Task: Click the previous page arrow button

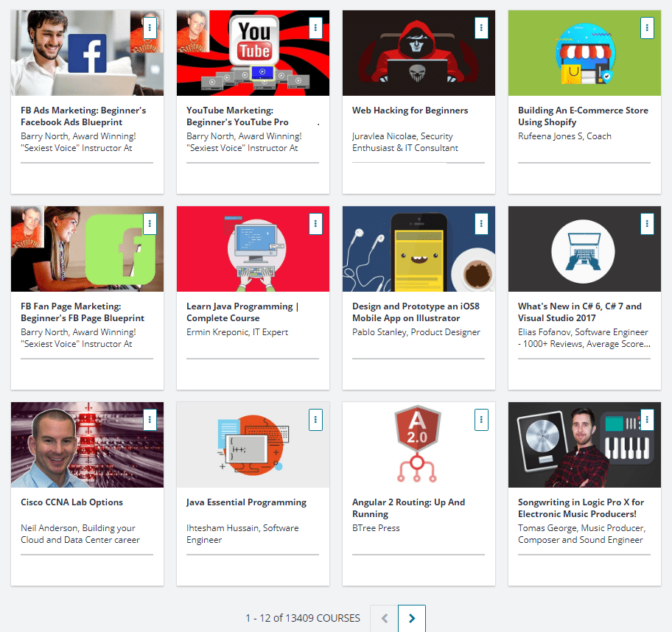Action: point(384,619)
